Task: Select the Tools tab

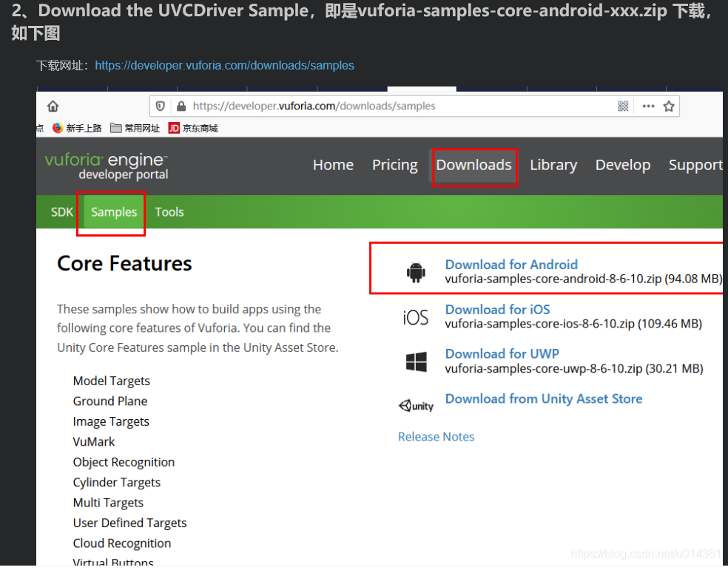Action: [x=169, y=212]
